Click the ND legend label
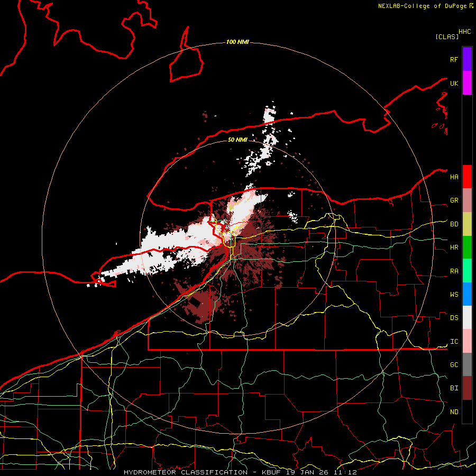 click(454, 412)
